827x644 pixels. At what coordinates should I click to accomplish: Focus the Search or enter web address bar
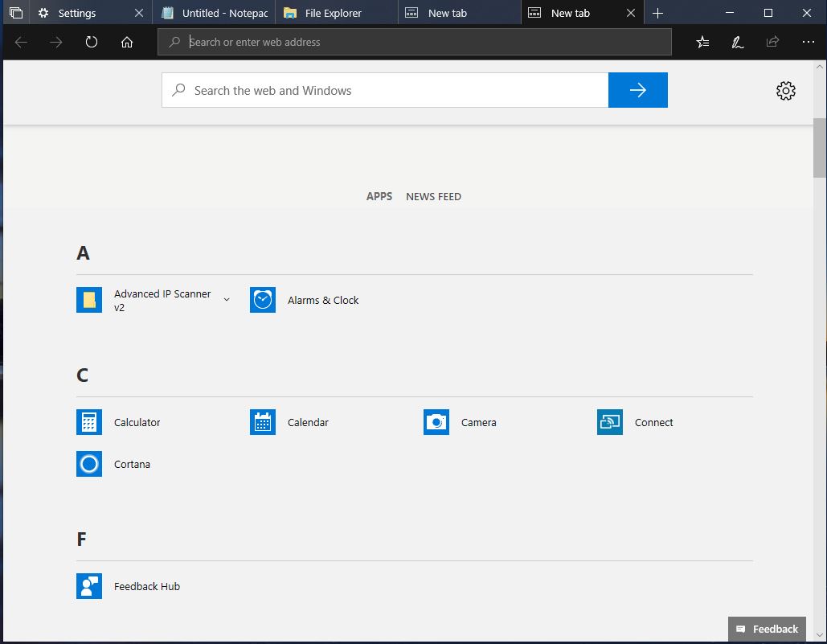pyautogui.click(x=415, y=42)
